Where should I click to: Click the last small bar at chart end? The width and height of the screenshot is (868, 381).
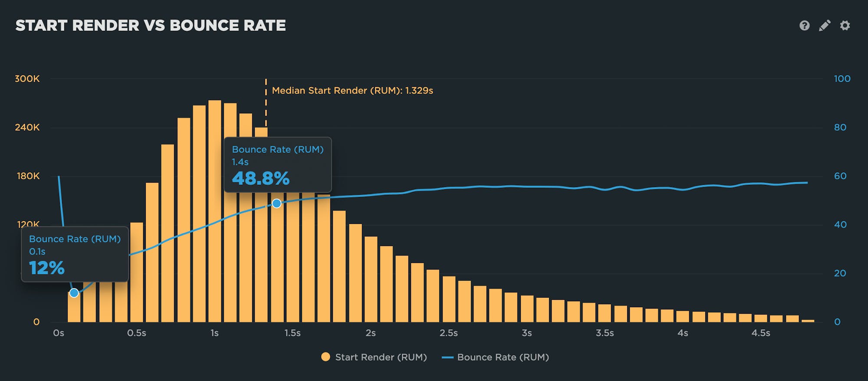pos(808,321)
